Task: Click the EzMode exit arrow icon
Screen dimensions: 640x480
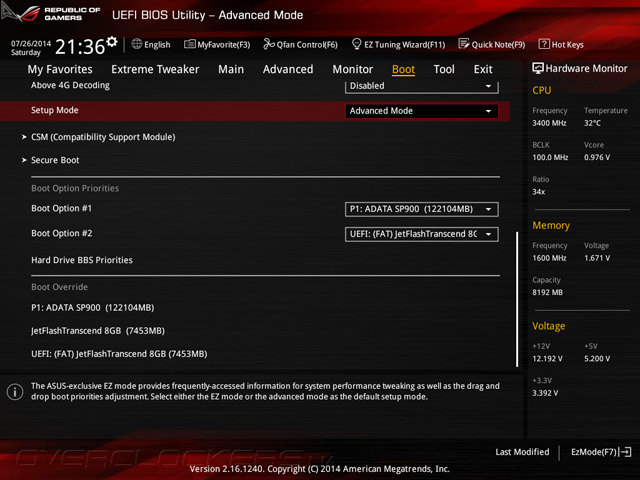Action: click(625, 452)
